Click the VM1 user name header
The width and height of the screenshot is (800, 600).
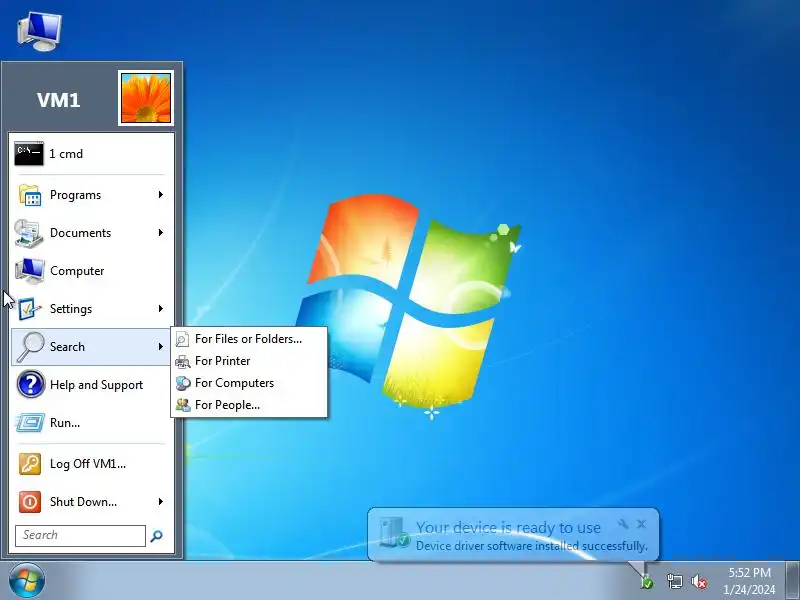pyautogui.click(x=59, y=99)
